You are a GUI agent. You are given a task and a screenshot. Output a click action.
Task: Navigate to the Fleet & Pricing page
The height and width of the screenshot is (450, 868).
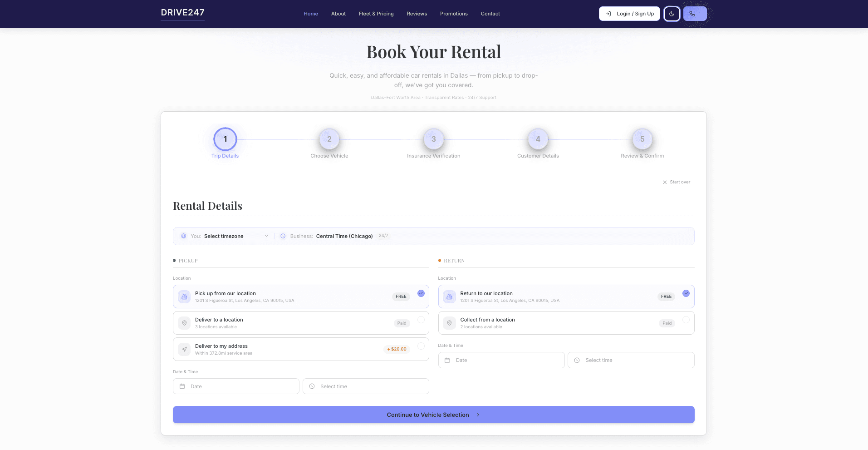point(376,14)
